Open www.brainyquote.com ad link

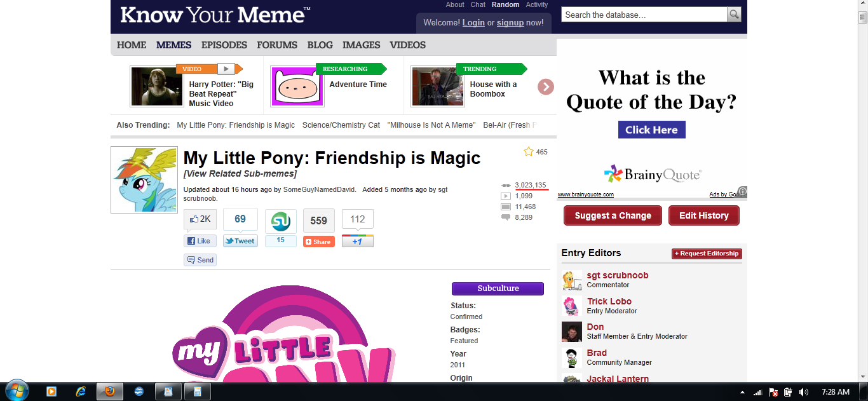tap(586, 194)
